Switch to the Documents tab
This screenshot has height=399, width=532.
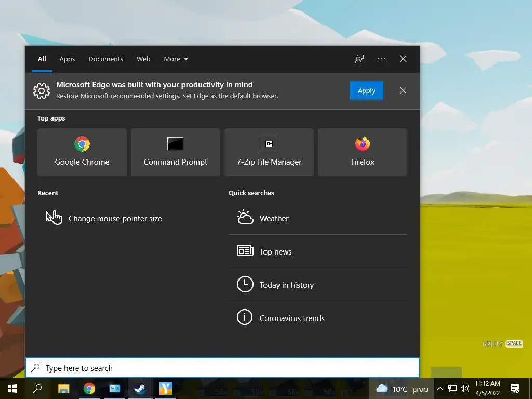pos(106,59)
